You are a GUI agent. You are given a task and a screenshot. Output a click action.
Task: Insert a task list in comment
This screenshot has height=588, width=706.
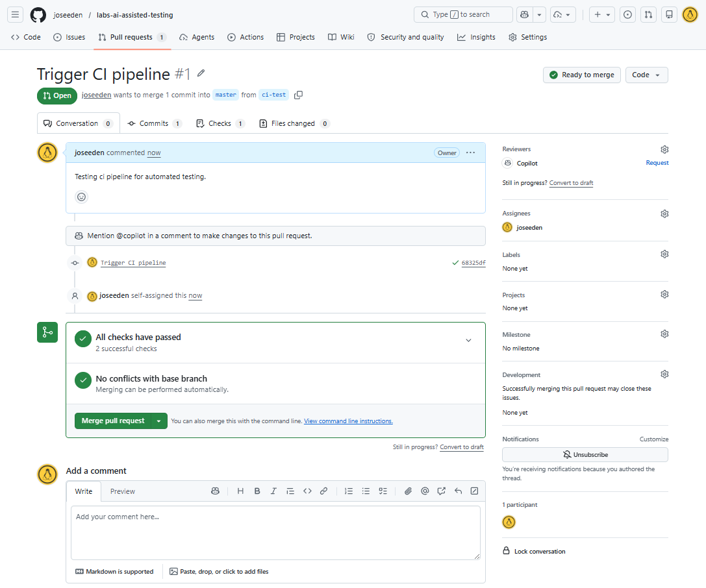(x=383, y=491)
